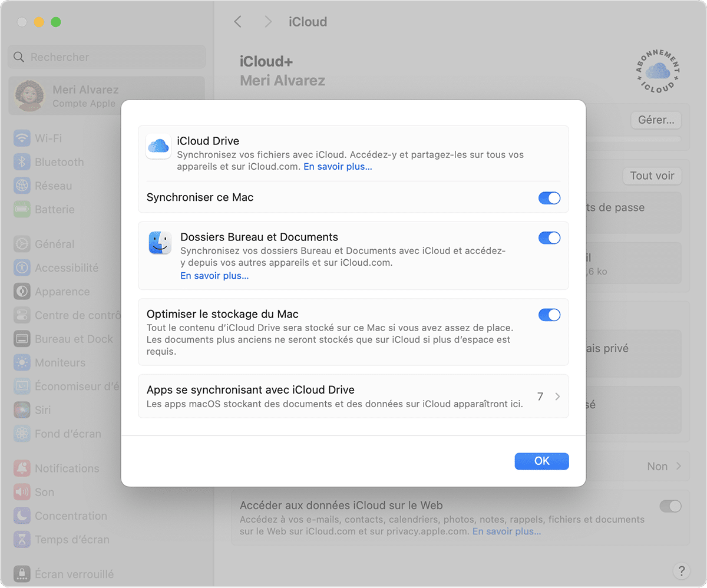Confirm with the OK button
This screenshot has width=707, height=588.
(x=541, y=461)
